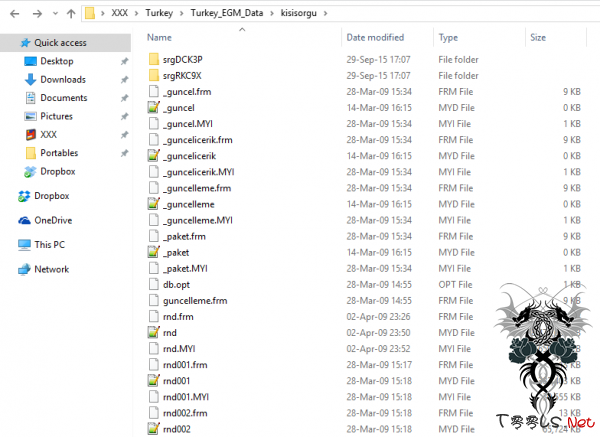The height and width of the screenshot is (437, 600).
Task: Click the Network icon in the navigation pane
Action: pos(25,269)
